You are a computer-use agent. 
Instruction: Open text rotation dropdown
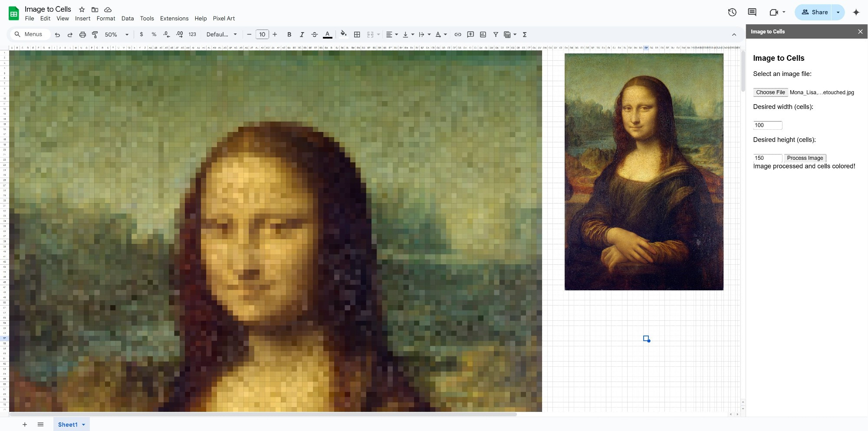point(441,34)
